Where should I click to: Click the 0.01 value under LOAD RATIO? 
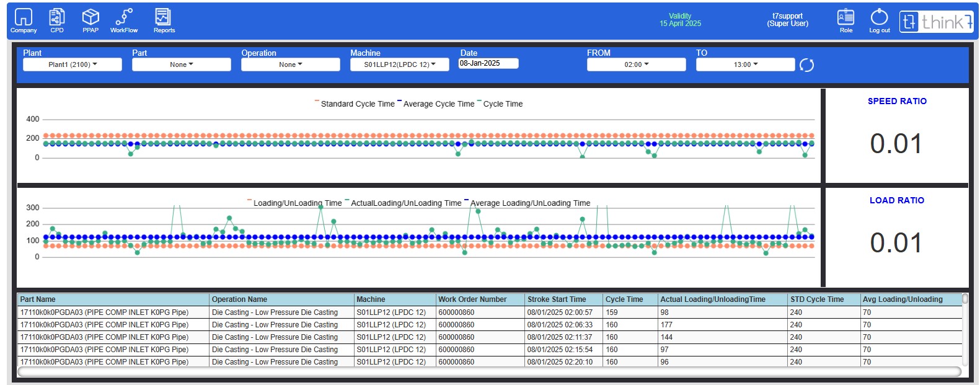[x=896, y=243]
